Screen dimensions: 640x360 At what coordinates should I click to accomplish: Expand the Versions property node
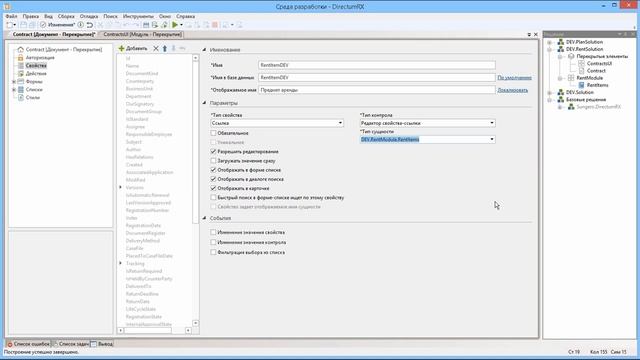120,187
